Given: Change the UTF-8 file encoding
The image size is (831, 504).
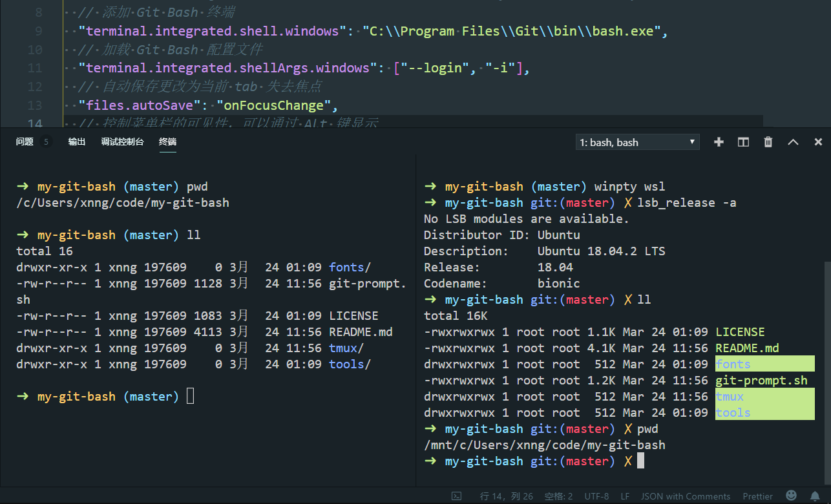Looking at the screenshot, I should pyautogui.click(x=596, y=496).
